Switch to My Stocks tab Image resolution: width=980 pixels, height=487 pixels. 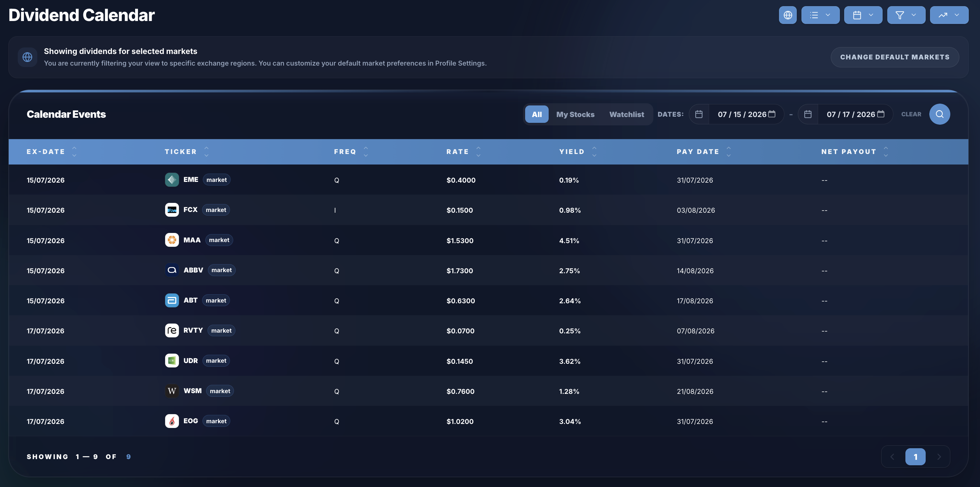[x=575, y=114]
